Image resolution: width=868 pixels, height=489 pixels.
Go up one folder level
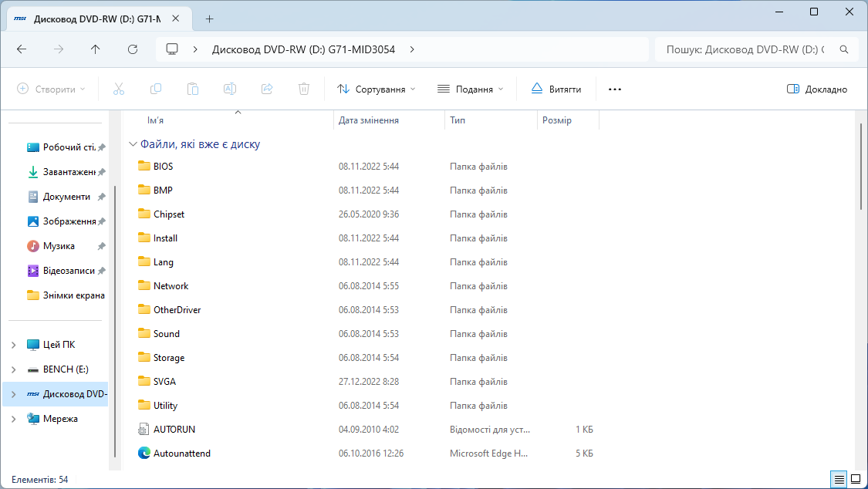coord(95,49)
